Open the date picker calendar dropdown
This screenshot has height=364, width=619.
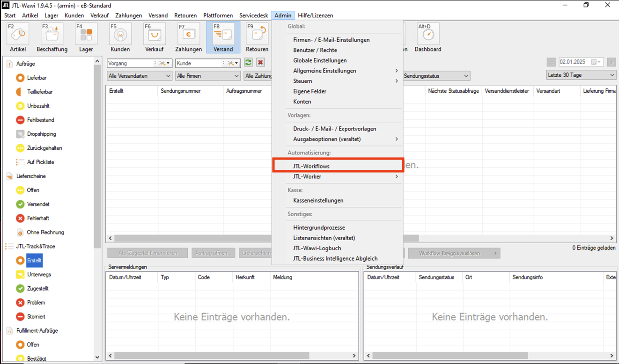pyautogui.click(x=597, y=62)
